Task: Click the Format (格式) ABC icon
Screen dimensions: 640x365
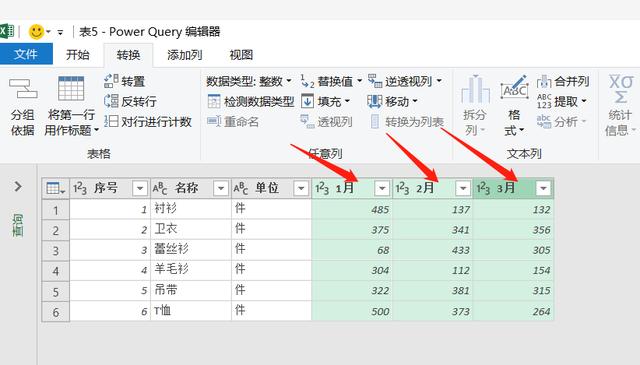Action: [514, 87]
